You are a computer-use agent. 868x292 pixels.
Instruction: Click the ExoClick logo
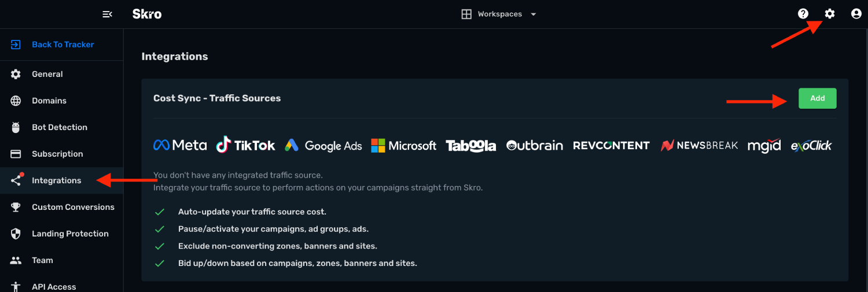(811, 145)
